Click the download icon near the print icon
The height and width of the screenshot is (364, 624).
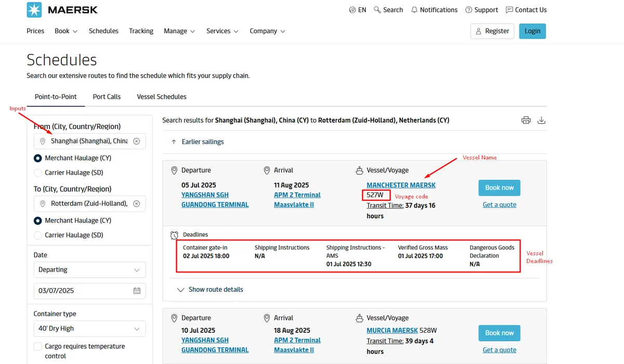click(541, 120)
